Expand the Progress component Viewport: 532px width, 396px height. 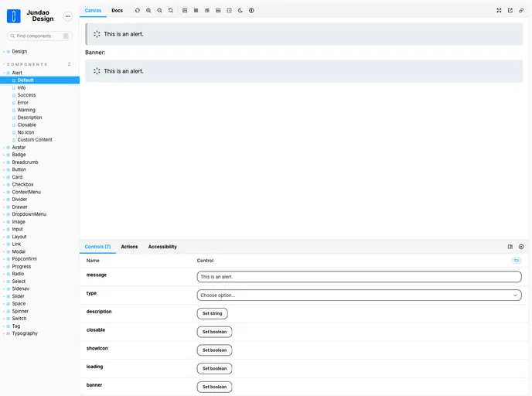22,266
